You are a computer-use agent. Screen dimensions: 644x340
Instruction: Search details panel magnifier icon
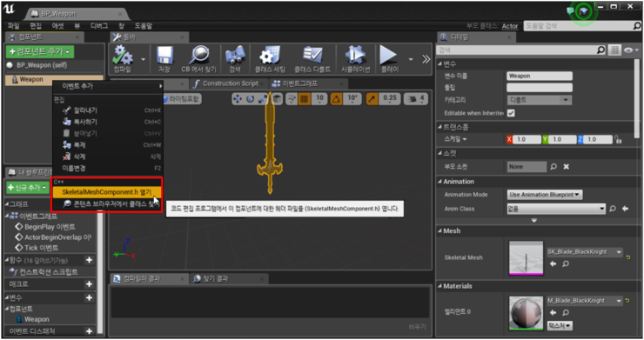click(x=600, y=50)
